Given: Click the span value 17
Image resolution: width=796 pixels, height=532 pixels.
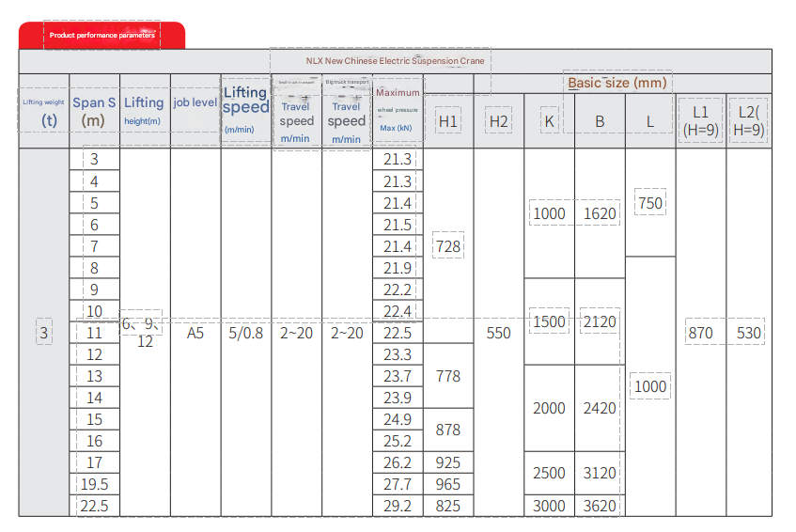Looking at the screenshot, I should [x=94, y=462].
